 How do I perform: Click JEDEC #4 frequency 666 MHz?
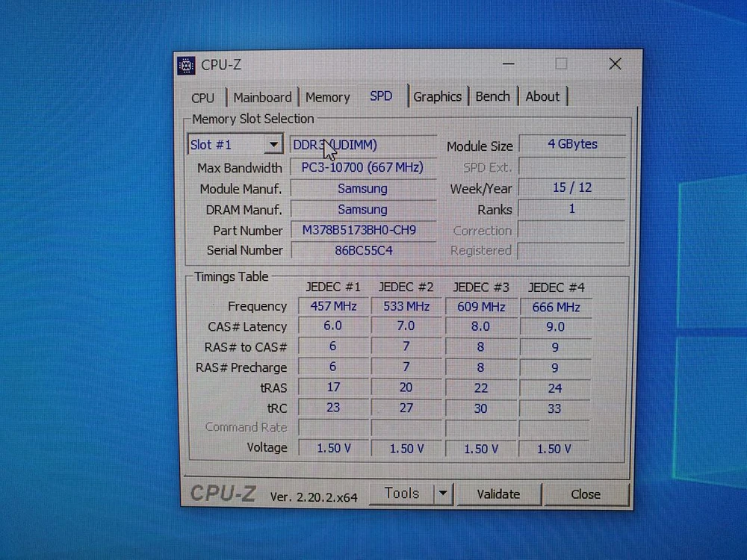pos(556,307)
